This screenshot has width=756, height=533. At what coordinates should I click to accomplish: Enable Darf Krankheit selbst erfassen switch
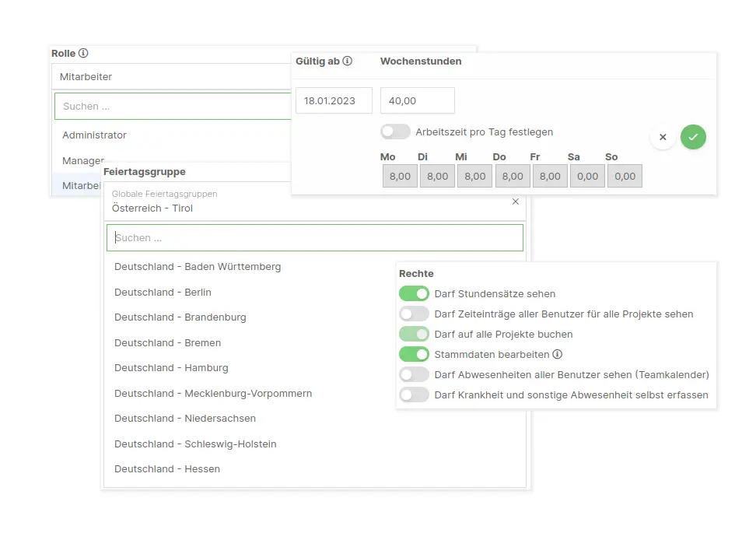point(414,395)
